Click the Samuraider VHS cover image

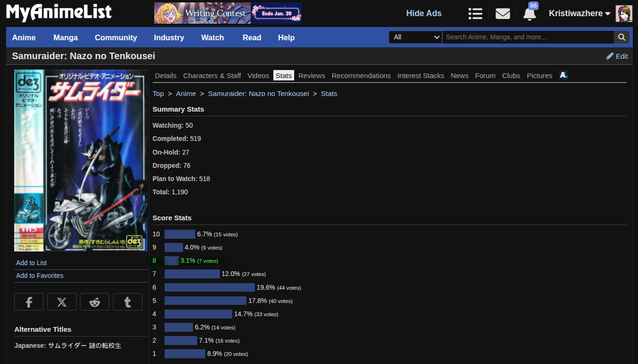81,160
